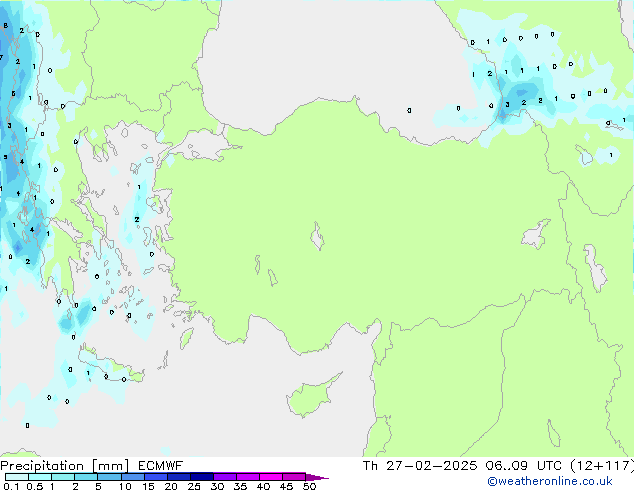Screen dimensions: 634x490
Task: Click legend value "0.1"
Action: [x=11, y=486]
